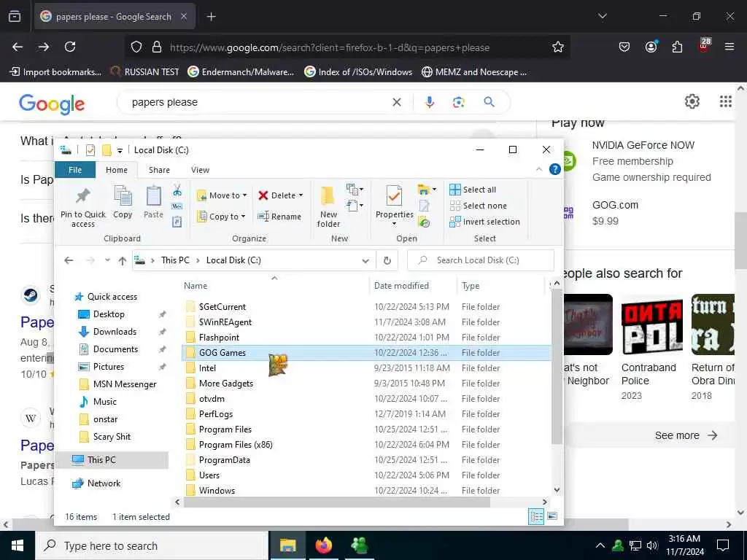The image size is (747, 560).
Task: Click Explorer back navigation arrow
Action: point(69,260)
